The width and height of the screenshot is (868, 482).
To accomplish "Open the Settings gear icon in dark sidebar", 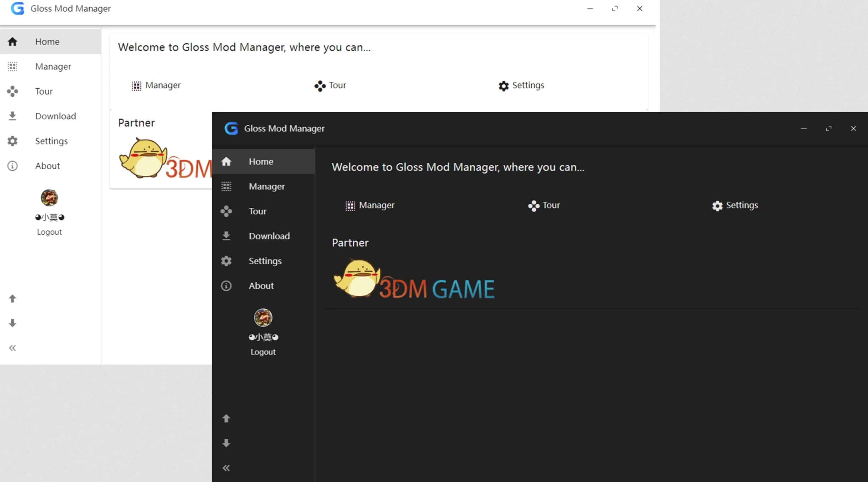I will point(226,261).
